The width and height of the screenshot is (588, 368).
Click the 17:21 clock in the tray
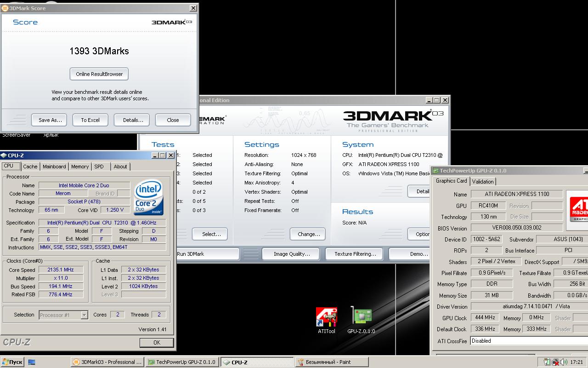click(x=577, y=362)
